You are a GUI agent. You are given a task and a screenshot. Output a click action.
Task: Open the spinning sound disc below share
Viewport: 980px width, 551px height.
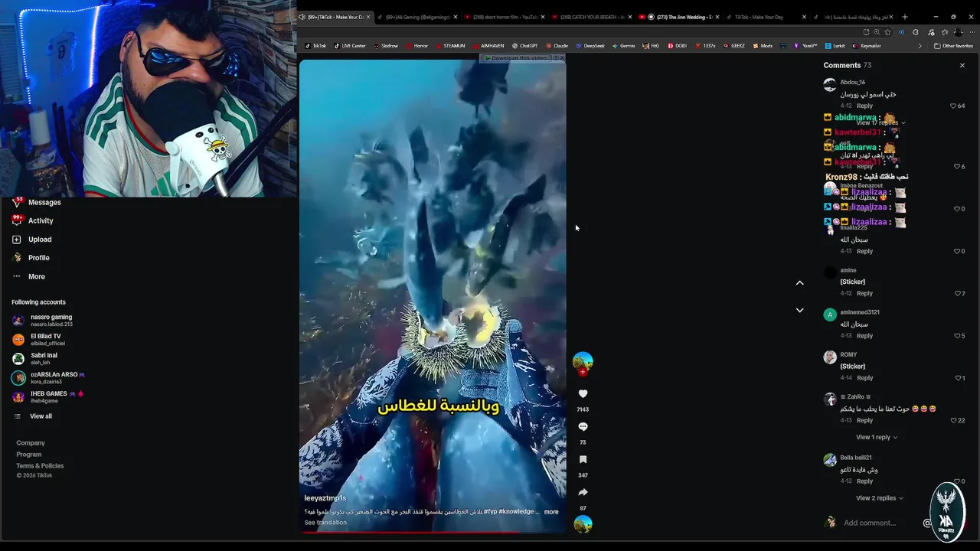click(583, 524)
